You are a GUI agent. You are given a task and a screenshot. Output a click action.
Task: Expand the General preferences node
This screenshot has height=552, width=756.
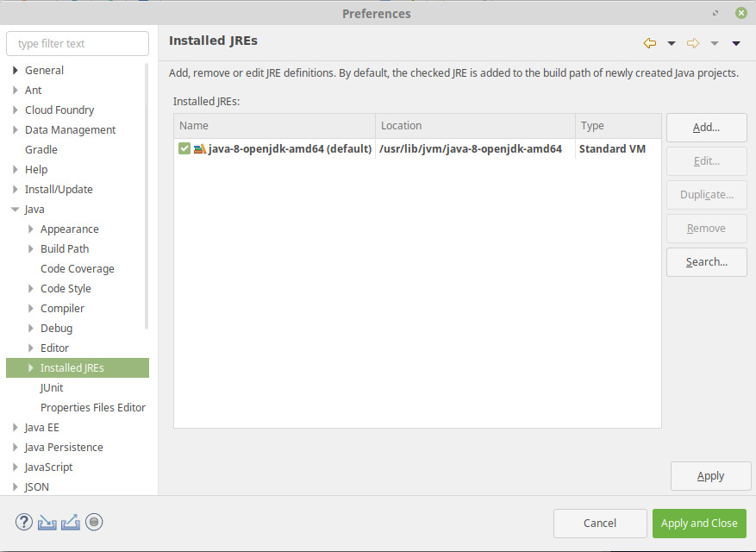16,71
